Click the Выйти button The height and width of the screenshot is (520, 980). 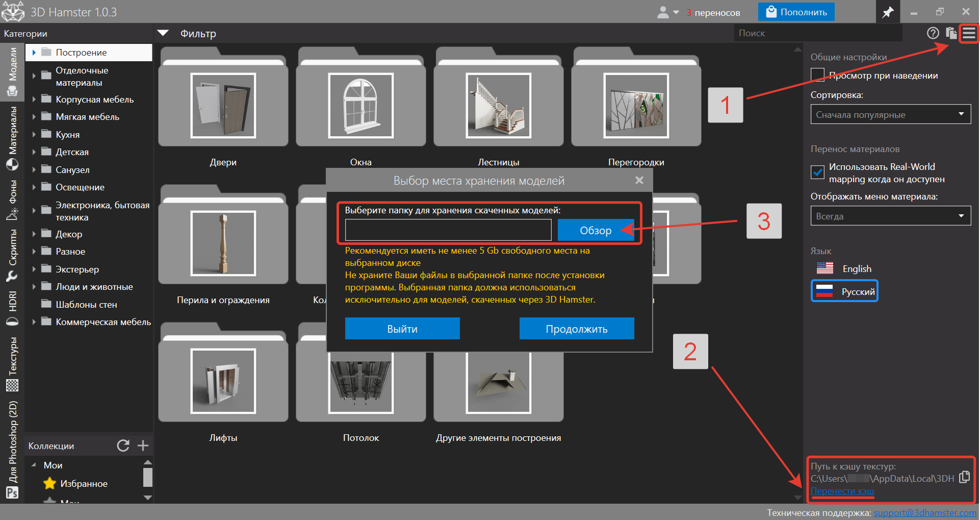point(402,329)
